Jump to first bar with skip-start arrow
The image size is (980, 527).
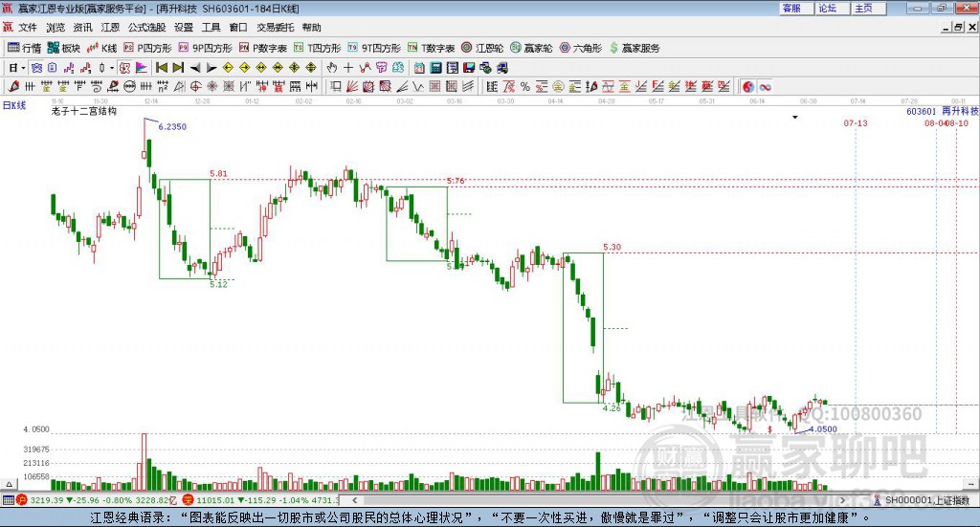point(161,68)
